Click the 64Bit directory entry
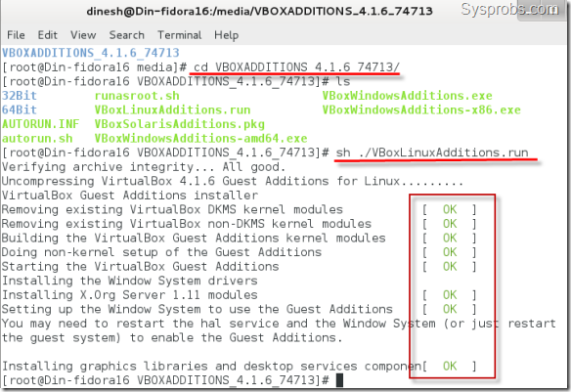Viewport: 571px width, 392px height. pos(20,109)
